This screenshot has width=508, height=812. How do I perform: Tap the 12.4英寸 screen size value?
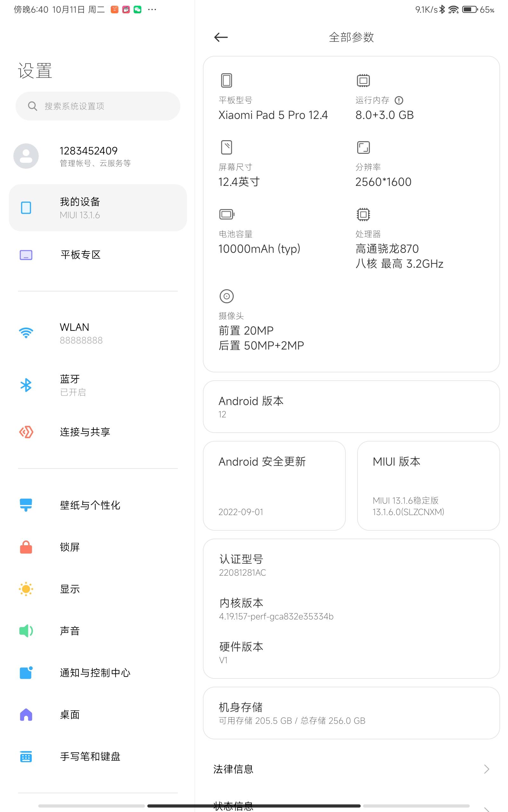tap(239, 182)
